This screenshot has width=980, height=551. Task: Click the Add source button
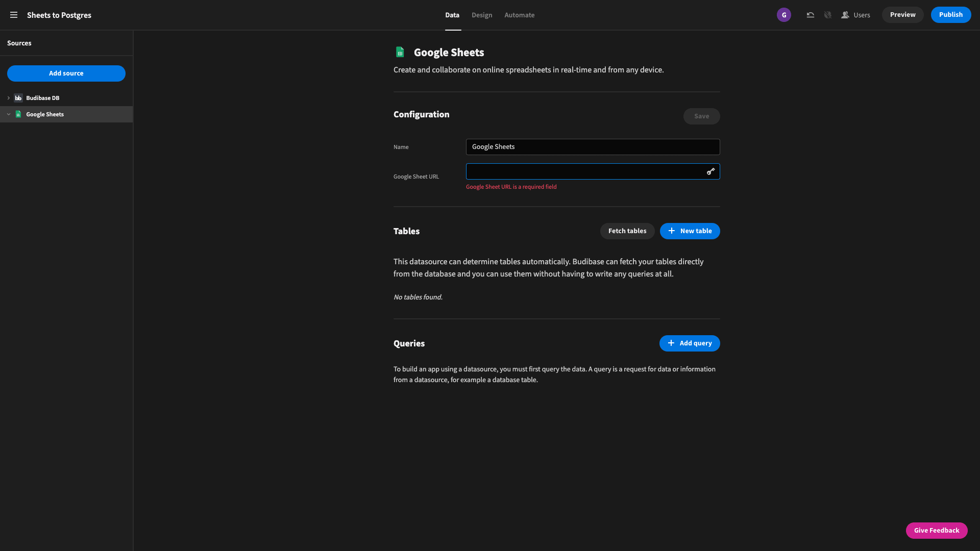coord(66,73)
